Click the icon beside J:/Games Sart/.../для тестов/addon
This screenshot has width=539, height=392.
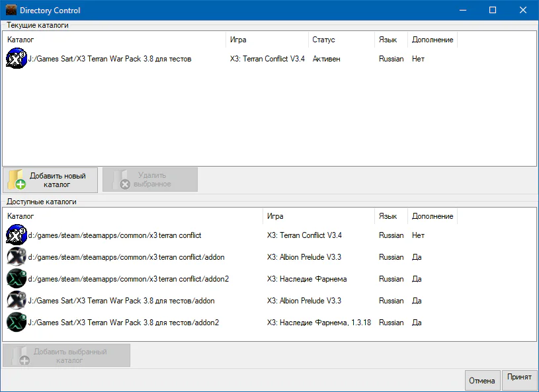coord(17,301)
